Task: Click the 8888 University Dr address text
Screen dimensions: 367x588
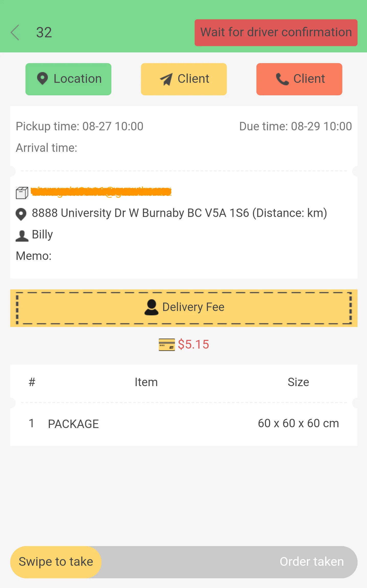Action: [x=179, y=213]
